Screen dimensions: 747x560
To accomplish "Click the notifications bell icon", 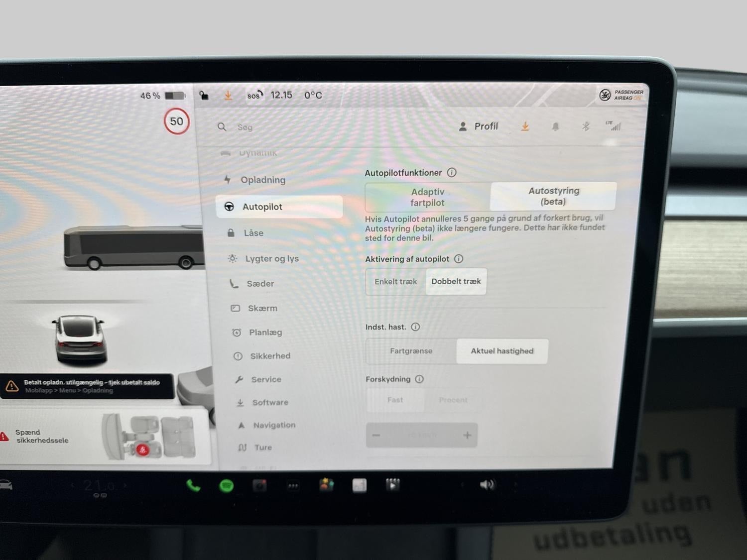I will point(555,126).
